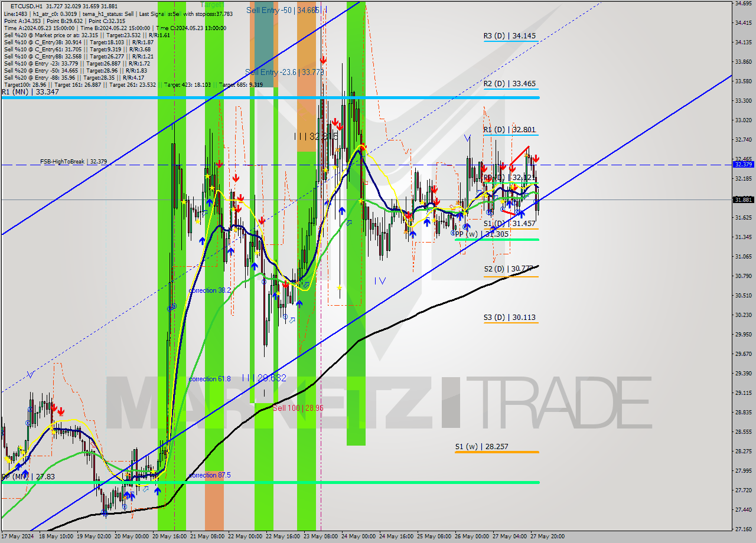Click the 27.160 price axis value
The width and height of the screenshot is (756, 543).
click(x=744, y=529)
